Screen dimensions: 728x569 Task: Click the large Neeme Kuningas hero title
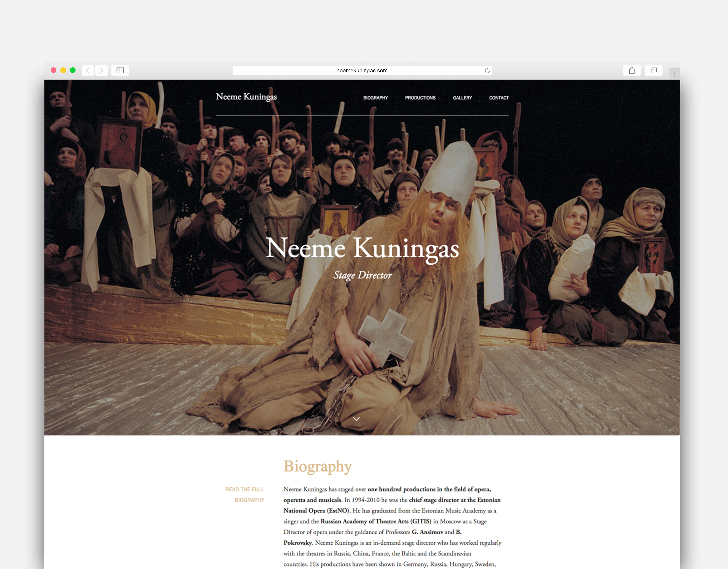[362, 248]
